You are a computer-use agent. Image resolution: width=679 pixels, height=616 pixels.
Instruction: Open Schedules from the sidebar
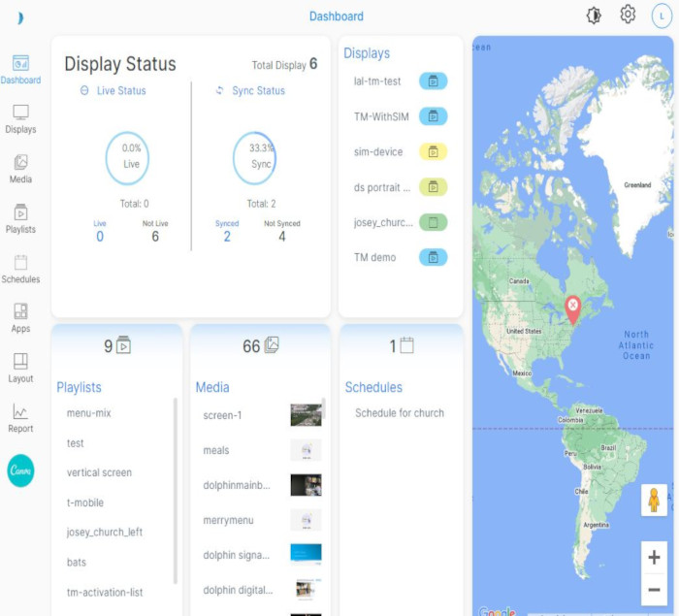point(20,269)
